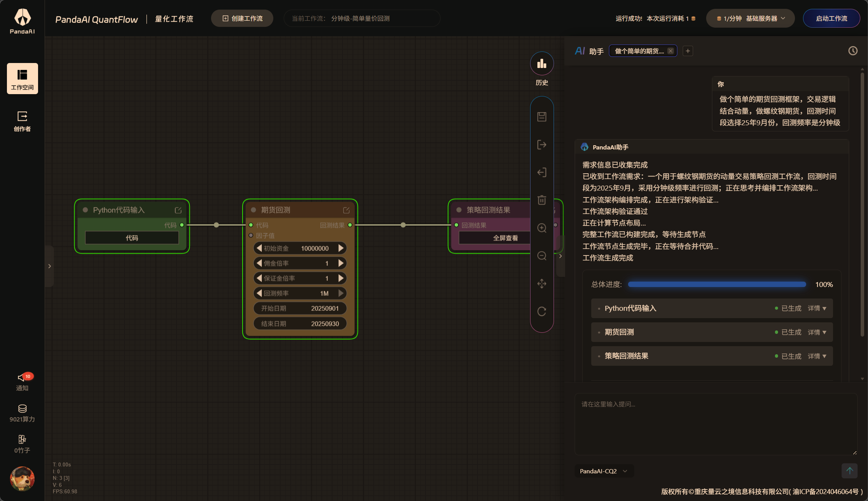Click the 量化工作流 header title
868x501 pixels.
point(174,19)
